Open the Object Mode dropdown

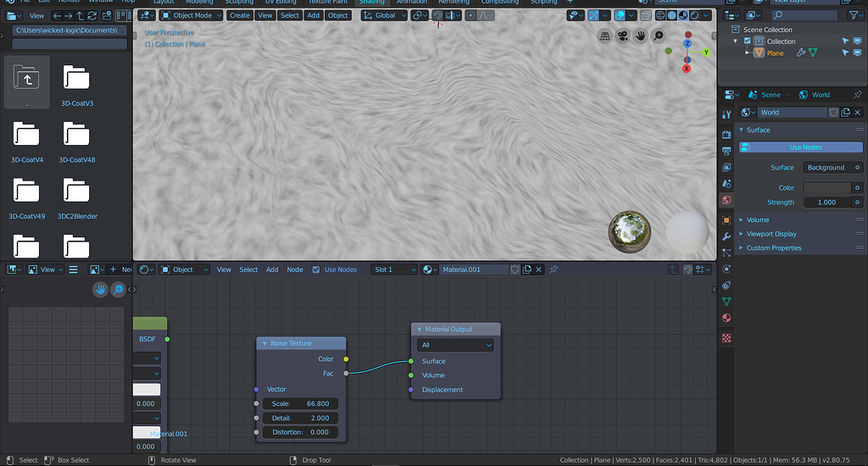click(192, 15)
